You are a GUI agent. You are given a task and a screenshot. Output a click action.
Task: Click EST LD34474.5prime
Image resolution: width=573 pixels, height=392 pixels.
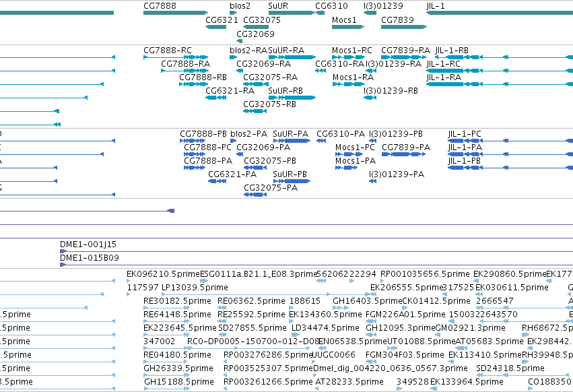click(x=296, y=335)
